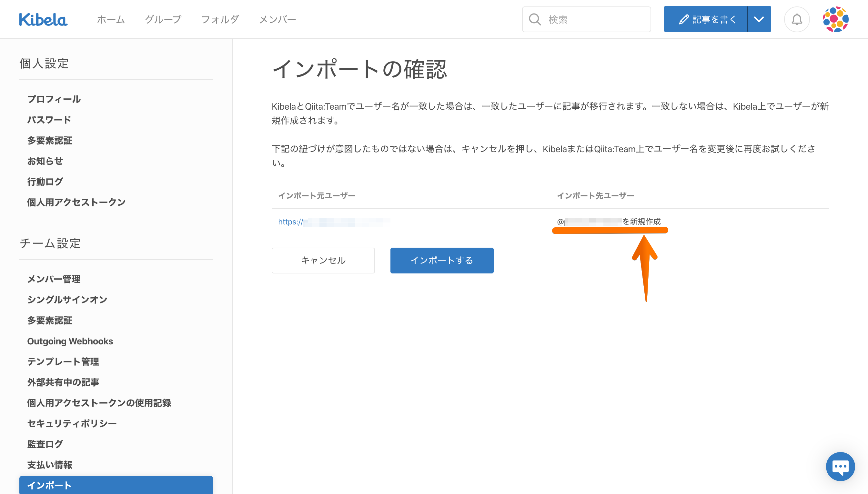Screen dimensions: 868x494
Task: Open メンバー in top navigation
Action: point(277,19)
